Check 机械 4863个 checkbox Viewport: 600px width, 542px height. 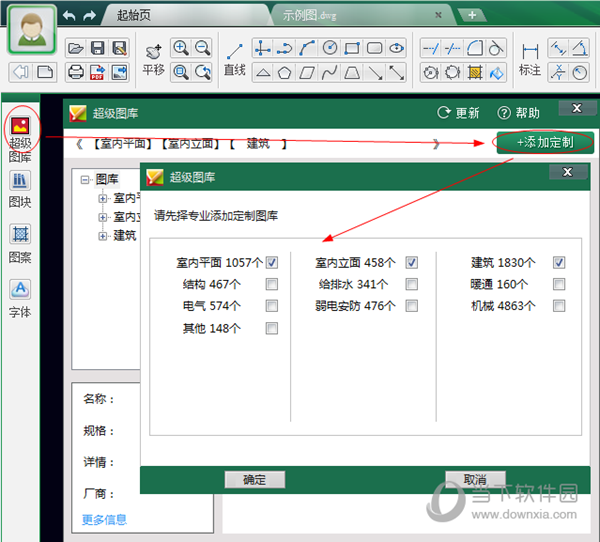pyautogui.click(x=559, y=306)
